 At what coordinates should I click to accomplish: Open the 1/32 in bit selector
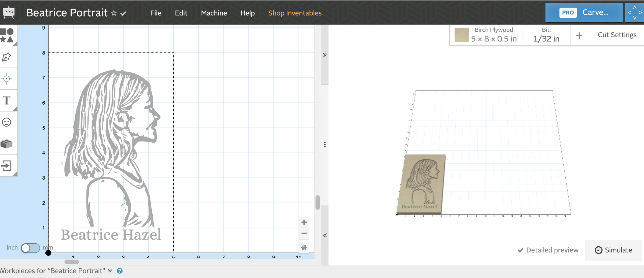click(x=546, y=35)
